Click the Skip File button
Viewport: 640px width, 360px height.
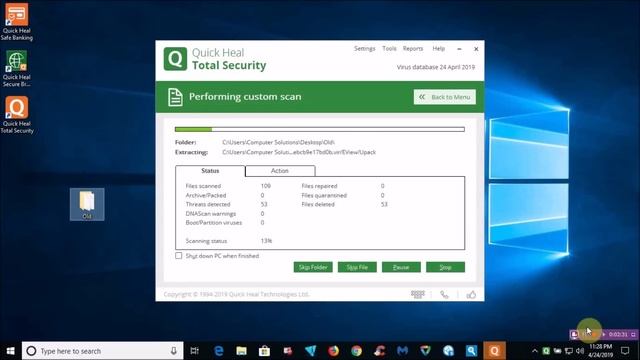pos(357,267)
